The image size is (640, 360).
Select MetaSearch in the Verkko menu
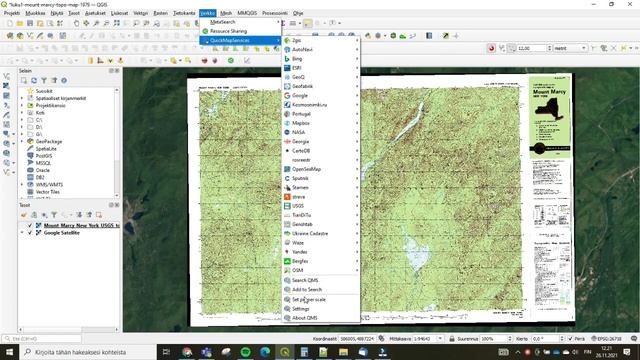coord(240,22)
